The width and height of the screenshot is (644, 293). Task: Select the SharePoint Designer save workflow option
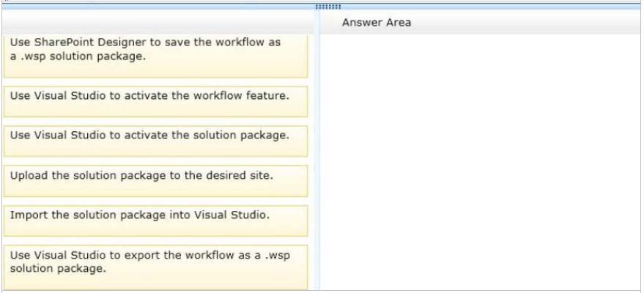pyautogui.click(x=155, y=56)
